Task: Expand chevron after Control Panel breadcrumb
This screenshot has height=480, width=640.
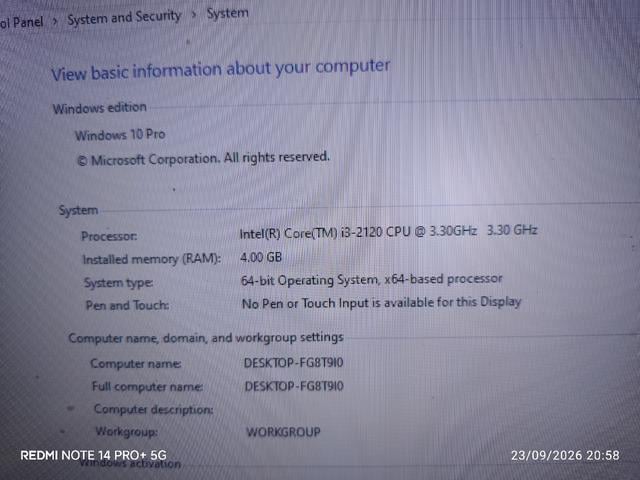Action: pos(55,21)
